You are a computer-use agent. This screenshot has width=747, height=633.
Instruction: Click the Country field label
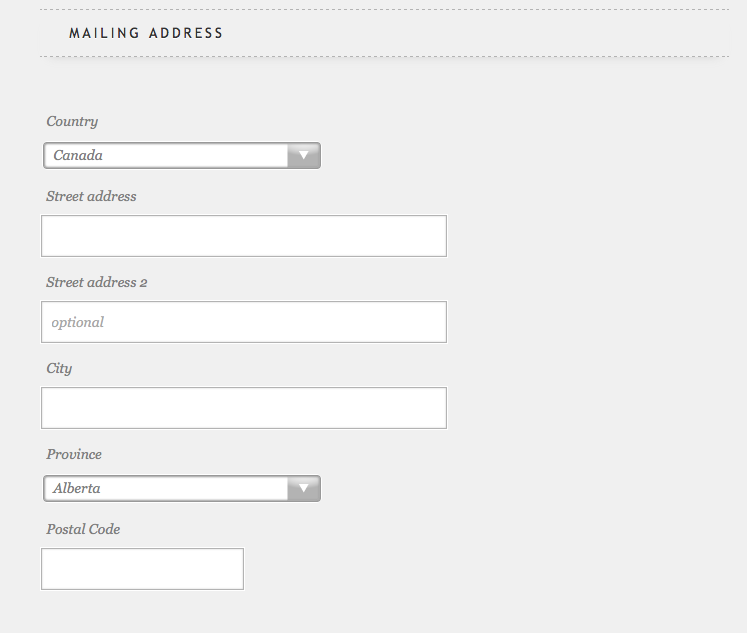click(x=72, y=122)
